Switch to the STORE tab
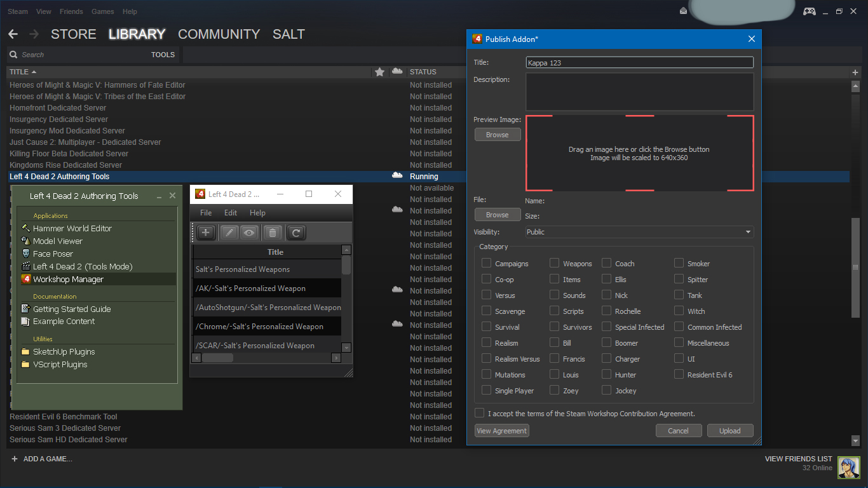This screenshot has height=488, width=868. click(x=74, y=34)
